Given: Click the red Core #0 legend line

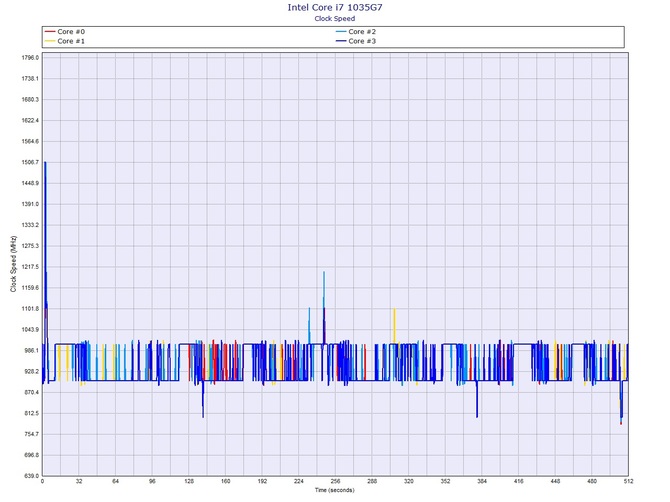Looking at the screenshot, I should 50,32.
